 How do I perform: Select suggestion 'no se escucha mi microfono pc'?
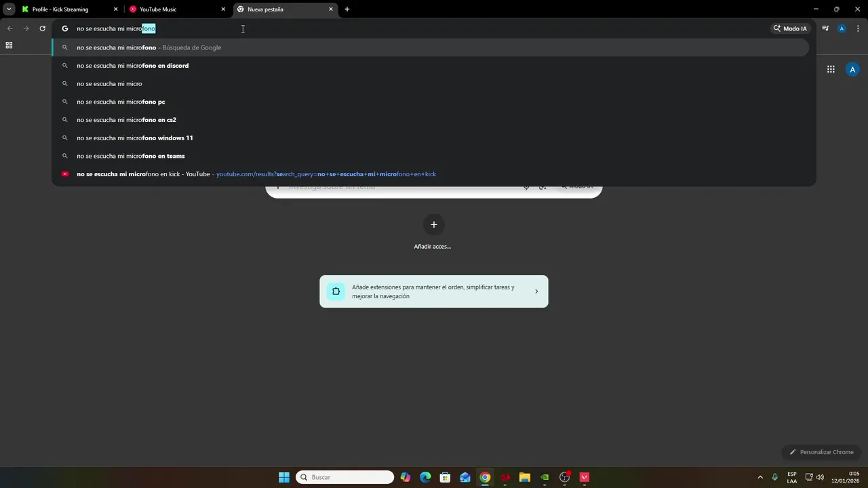point(431,102)
